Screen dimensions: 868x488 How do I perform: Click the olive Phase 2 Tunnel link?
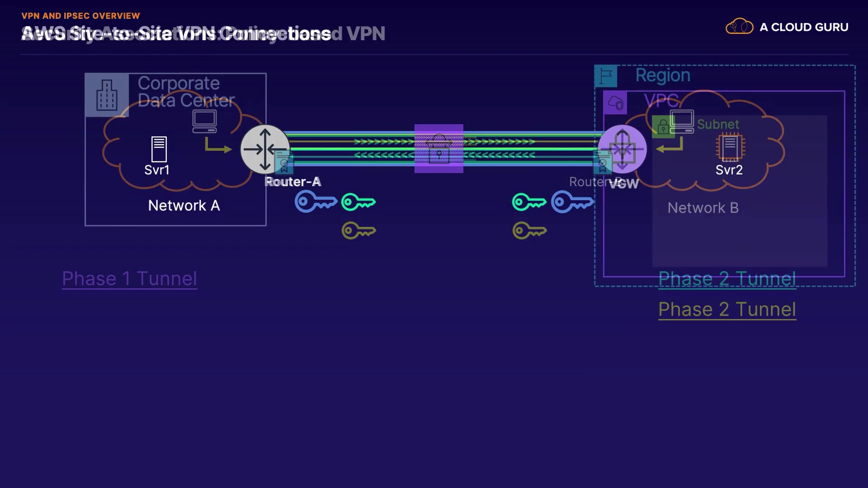coord(726,310)
